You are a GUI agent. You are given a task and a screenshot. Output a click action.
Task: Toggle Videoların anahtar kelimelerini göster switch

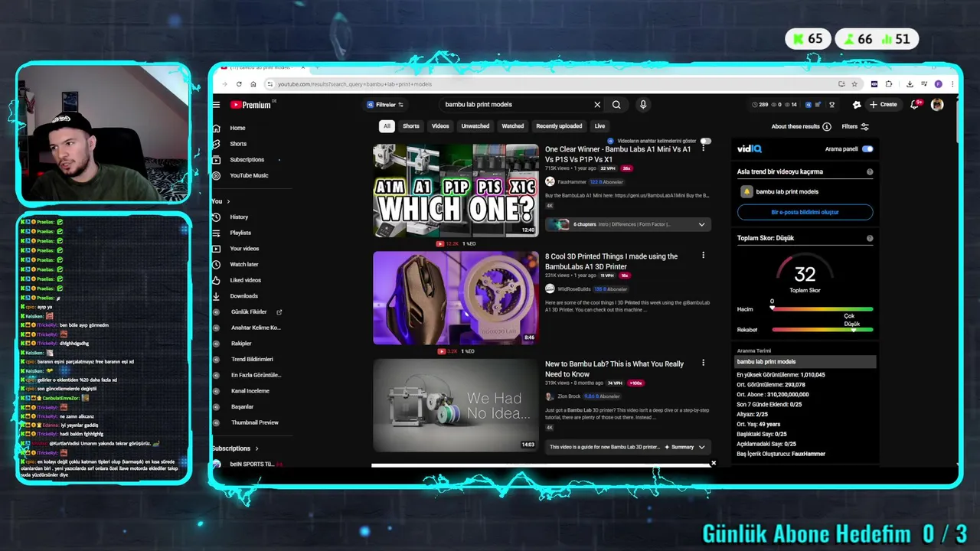[x=705, y=141]
